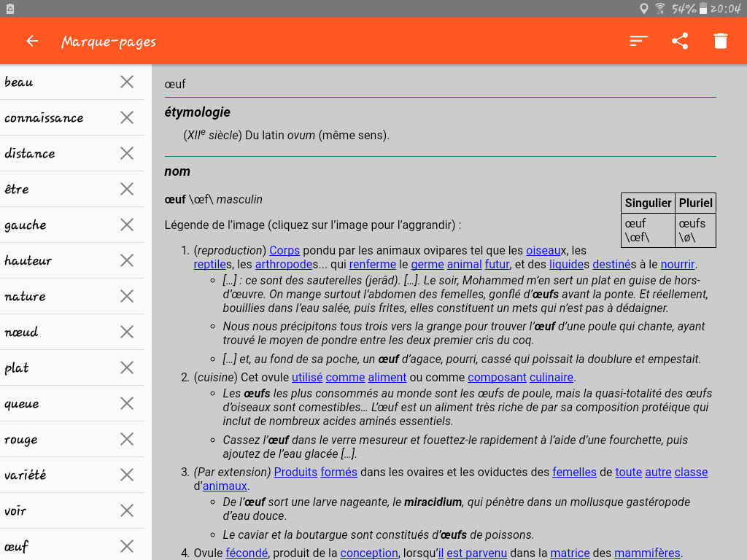Follow the 'conception' link
The height and width of the screenshot is (560, 747).
[x=368, y=553]
